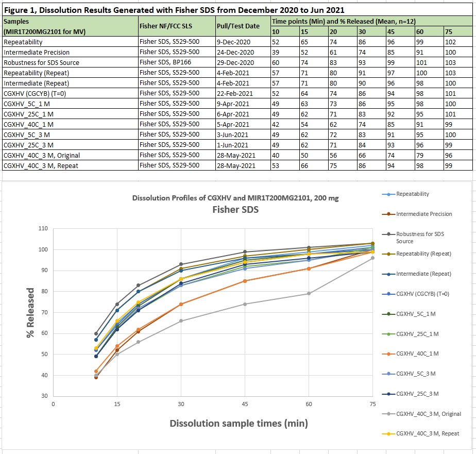Click 'Robustness for SDS Source' table cell
This screenshot has width=476, height=454.
coord(70,62)
